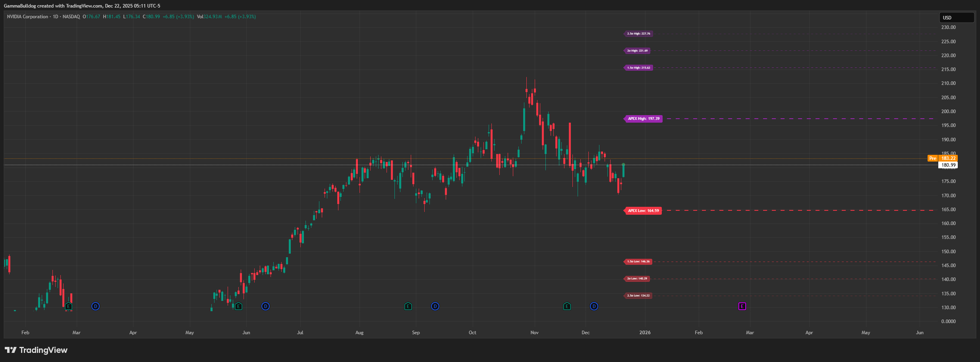The height and width of the screenshot is (362, 980).
Task: Click the Aug label on the time axis
Action: (x=360, y=333)
